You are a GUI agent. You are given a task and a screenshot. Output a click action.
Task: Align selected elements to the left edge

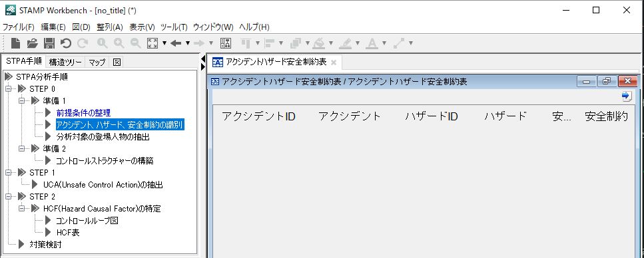click(x=270, y=43)
